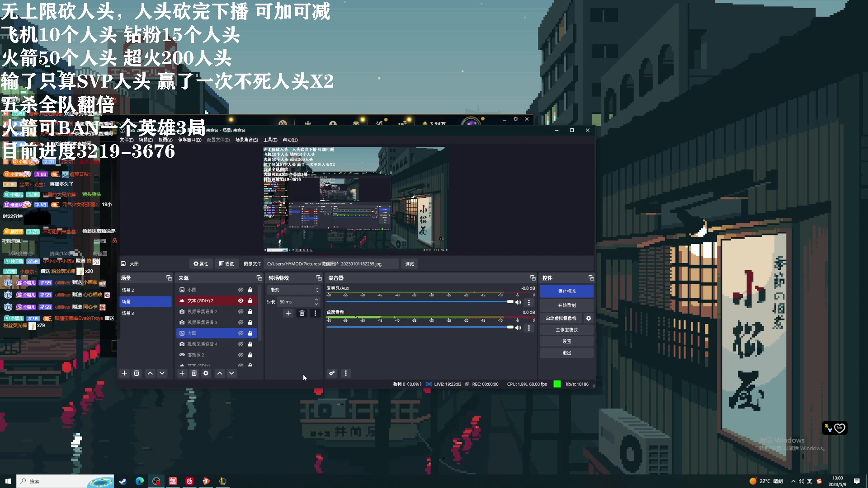The width and height of the screenshot is (868, 488).
Task: Decrease the 50 ms duration with down arrow
Action: click(316, 304)
